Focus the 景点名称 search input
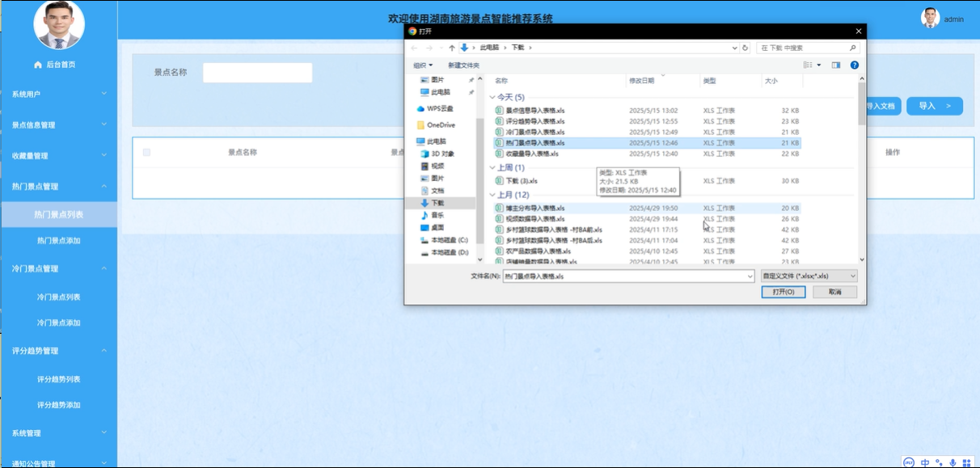 (257, 73)
